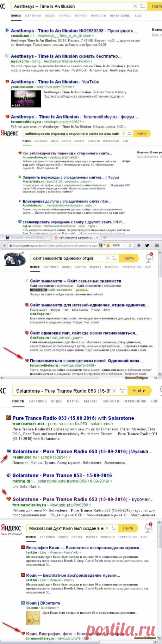Screen dimensions: 162x644
Task: Click the vk.com Koan result favicon
Action: [x=23, y=603]
